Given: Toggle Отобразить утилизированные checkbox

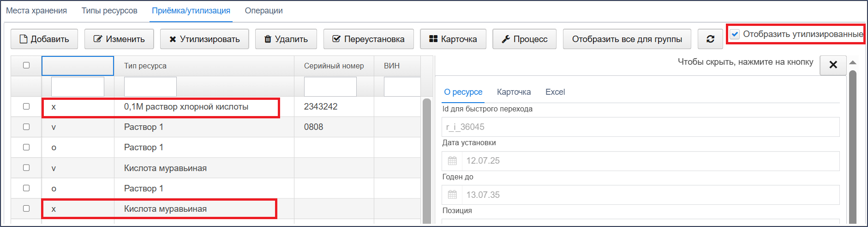Looking at the screenshot, I should (735, 34).
